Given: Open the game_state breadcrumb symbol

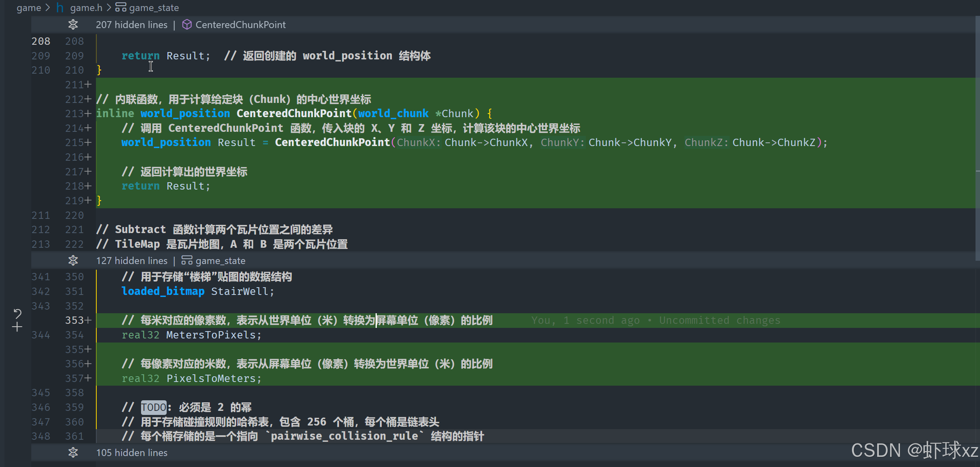Looking at the screenshot, I should [x=154, y=8].
